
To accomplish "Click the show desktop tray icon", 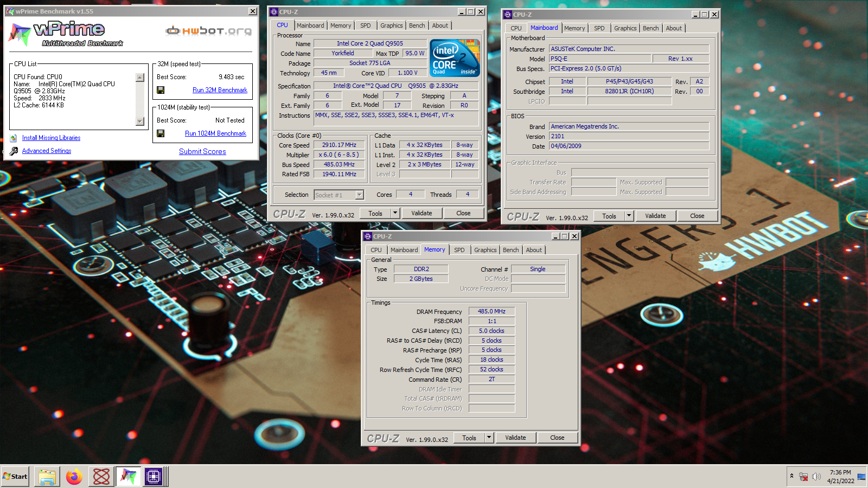I will [x=861, y=477].
